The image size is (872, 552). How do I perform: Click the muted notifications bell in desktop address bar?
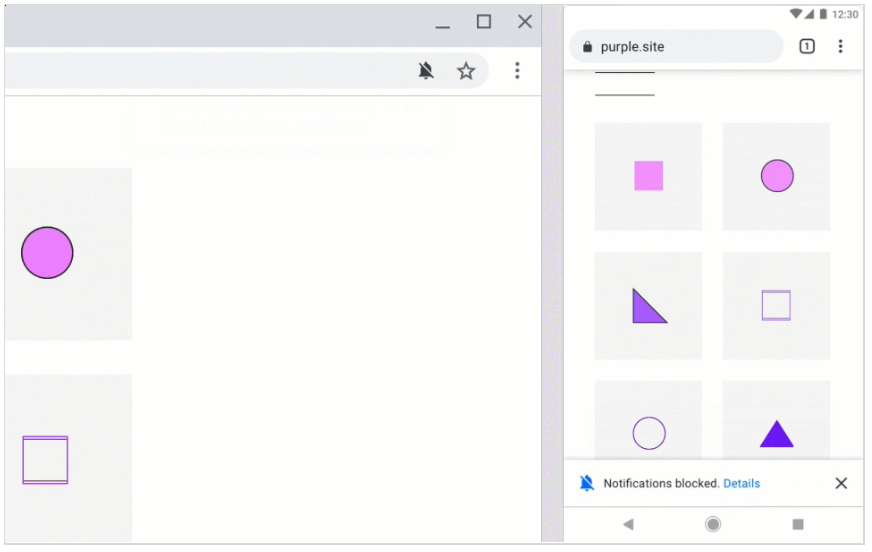426,71
